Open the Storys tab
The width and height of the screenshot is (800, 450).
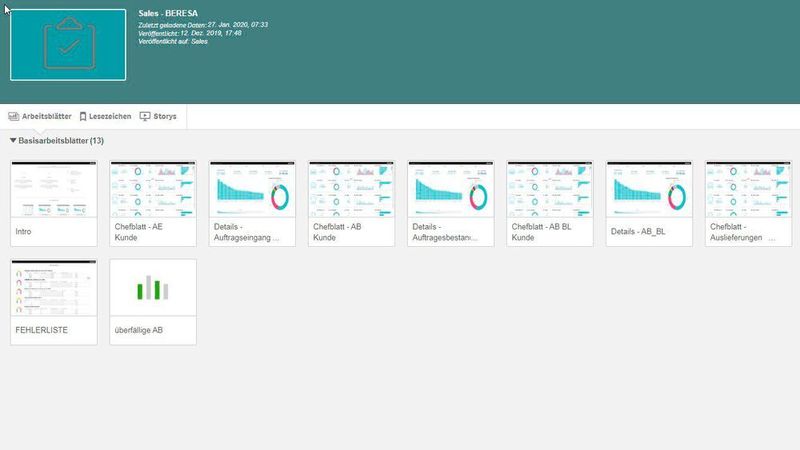[158, 116]
